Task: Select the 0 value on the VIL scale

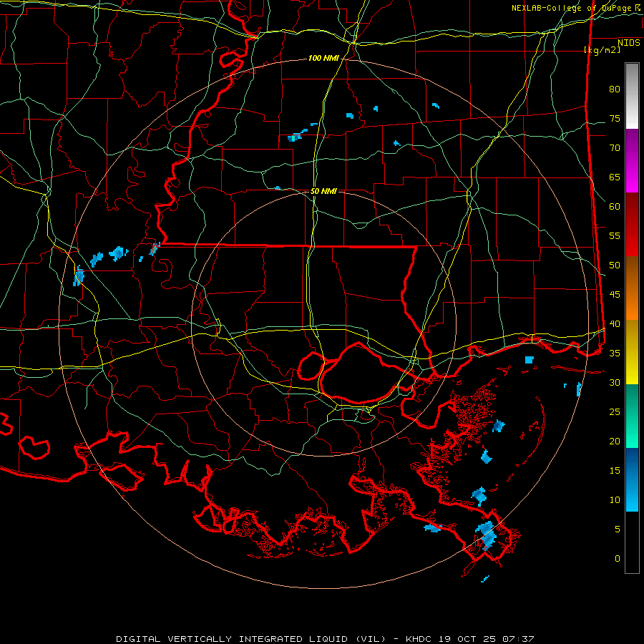Action: pyautogui.click(x=618, y=559)
